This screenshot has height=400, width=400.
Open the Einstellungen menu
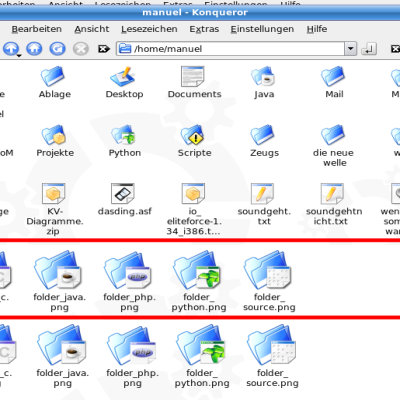tap(262, 29)
